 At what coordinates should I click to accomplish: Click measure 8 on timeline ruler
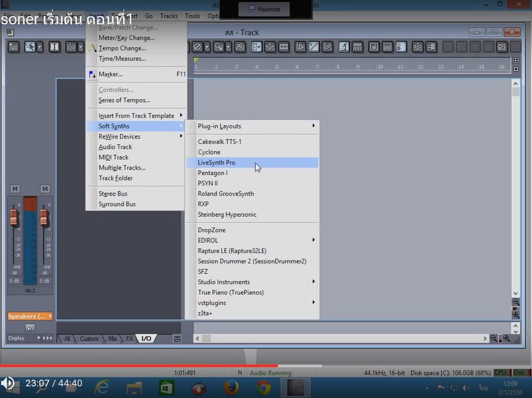[337, 67]
